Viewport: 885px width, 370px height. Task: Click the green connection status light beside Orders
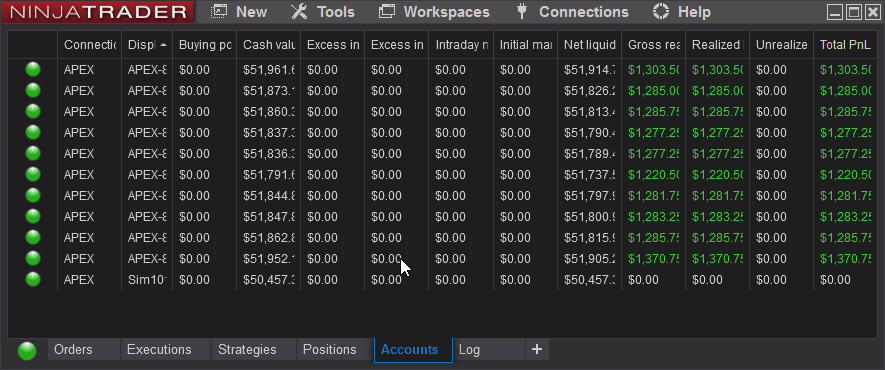point(27,351)
